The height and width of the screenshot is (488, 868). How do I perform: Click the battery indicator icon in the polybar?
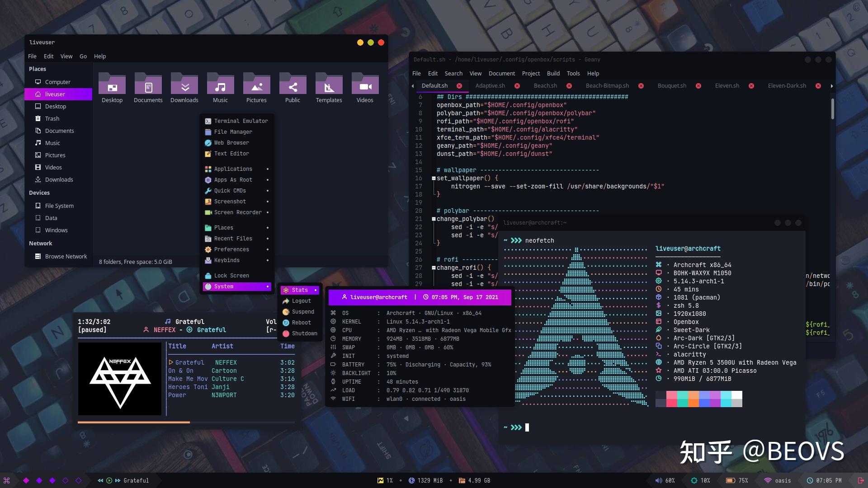730,480
